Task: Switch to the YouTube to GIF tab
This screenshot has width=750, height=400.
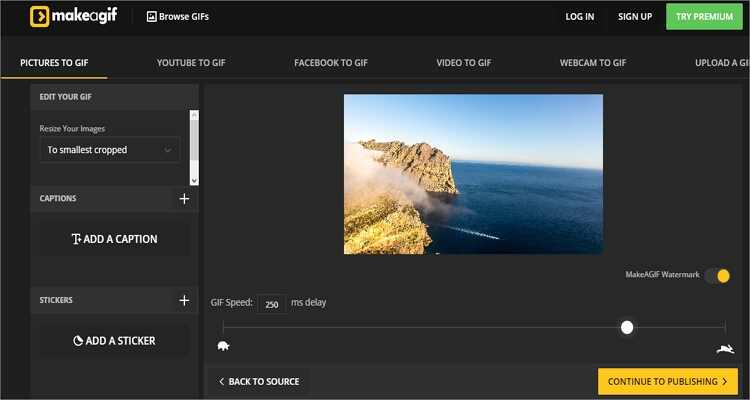Action: [x=191, y=63]
